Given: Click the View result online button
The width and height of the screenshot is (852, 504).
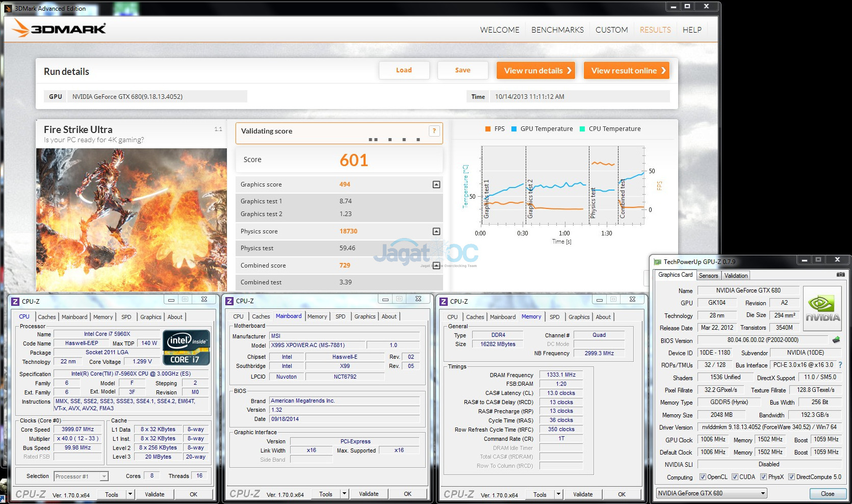Looking at the screenshot, I should pos(627,71).
